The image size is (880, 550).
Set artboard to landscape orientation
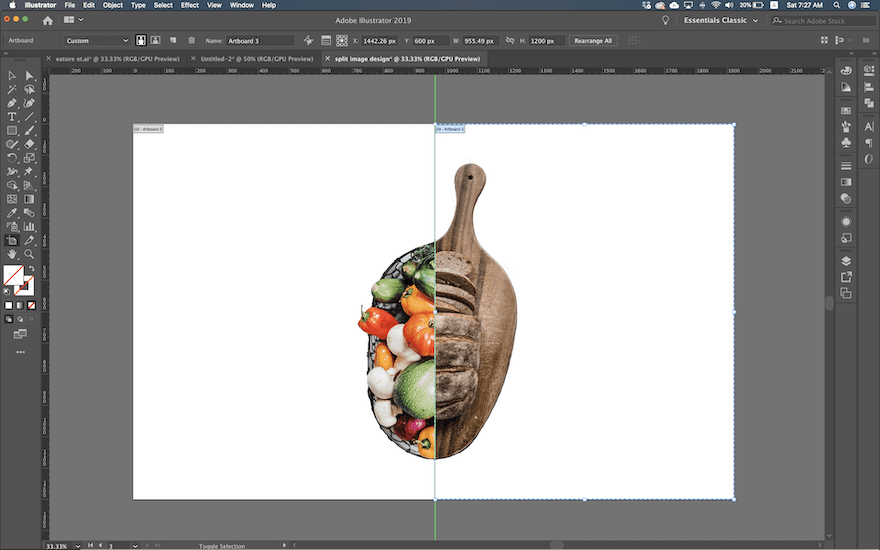(x=155, y=41)
